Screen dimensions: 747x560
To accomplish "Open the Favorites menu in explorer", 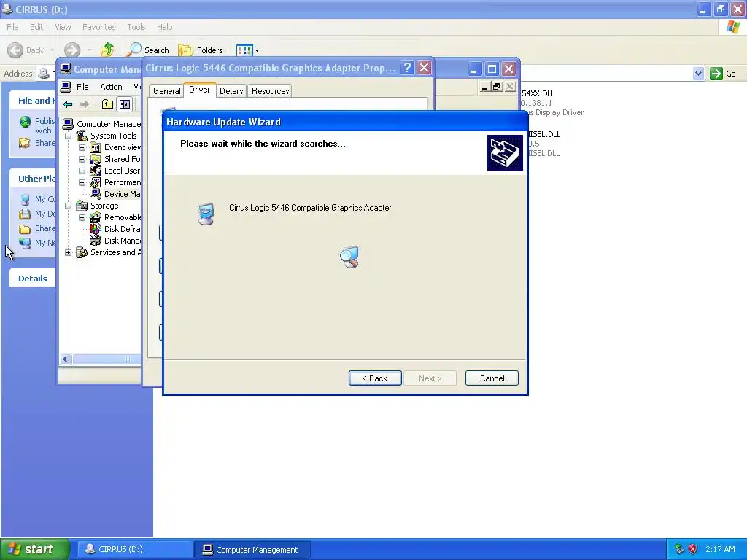I will (x=98, y=27).
